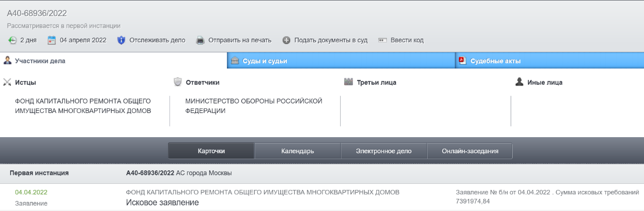This screenshot has width=644, height=211.
Task: Open the Исковое заявление document entry
Action: tap(162, 202)
